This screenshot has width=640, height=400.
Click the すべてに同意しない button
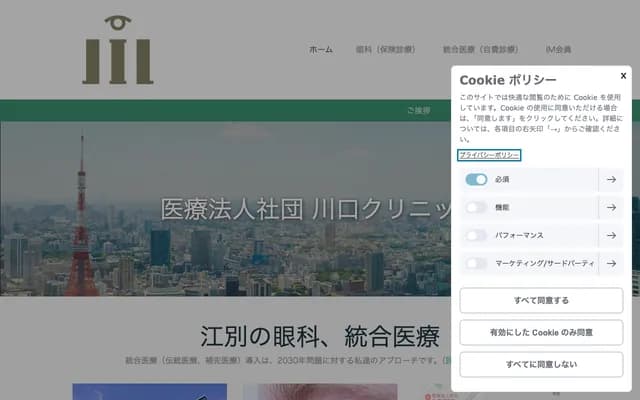click(x=541, y=364)
